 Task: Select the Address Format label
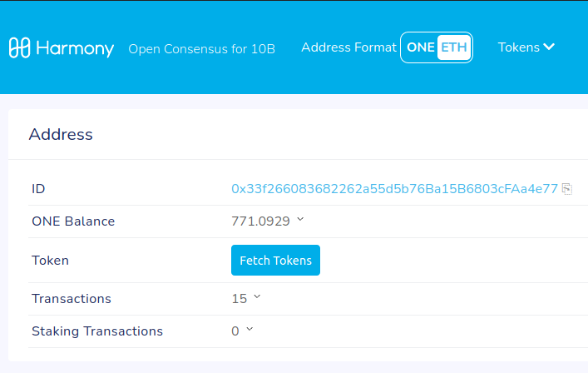pyautogui.click(x=348, y=47)
